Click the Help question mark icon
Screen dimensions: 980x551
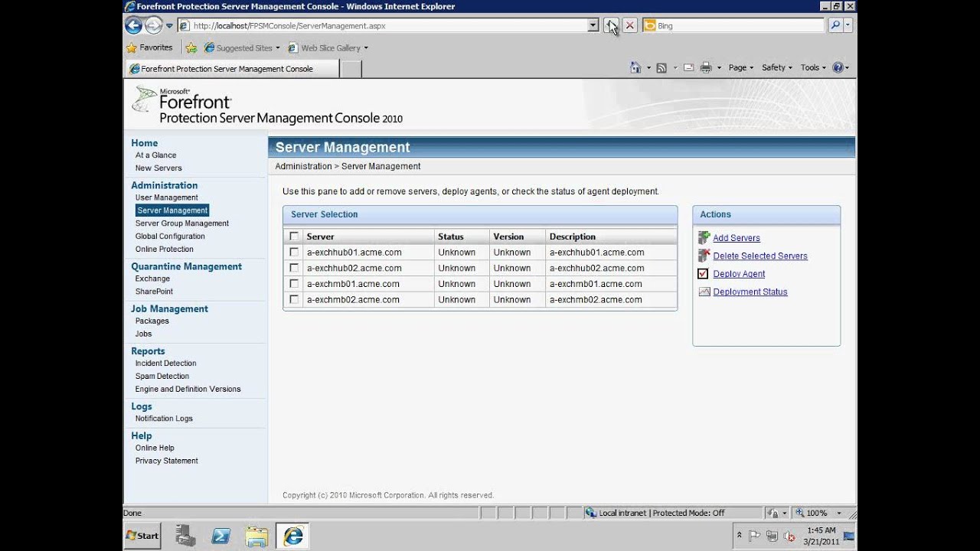[838, 67]
